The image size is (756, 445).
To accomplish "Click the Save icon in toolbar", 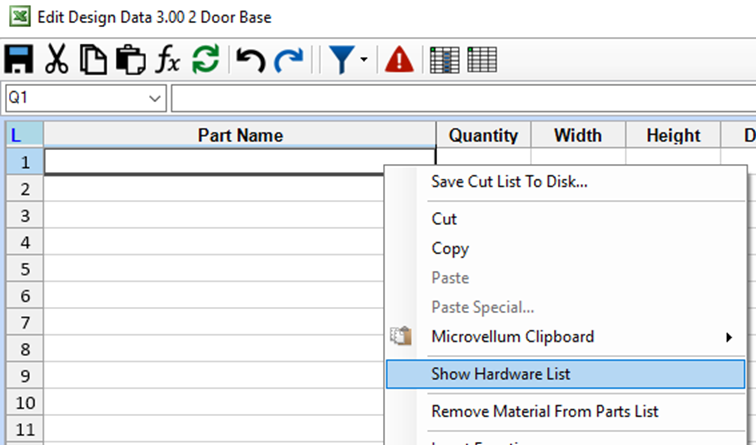I will tap(21, 60).
